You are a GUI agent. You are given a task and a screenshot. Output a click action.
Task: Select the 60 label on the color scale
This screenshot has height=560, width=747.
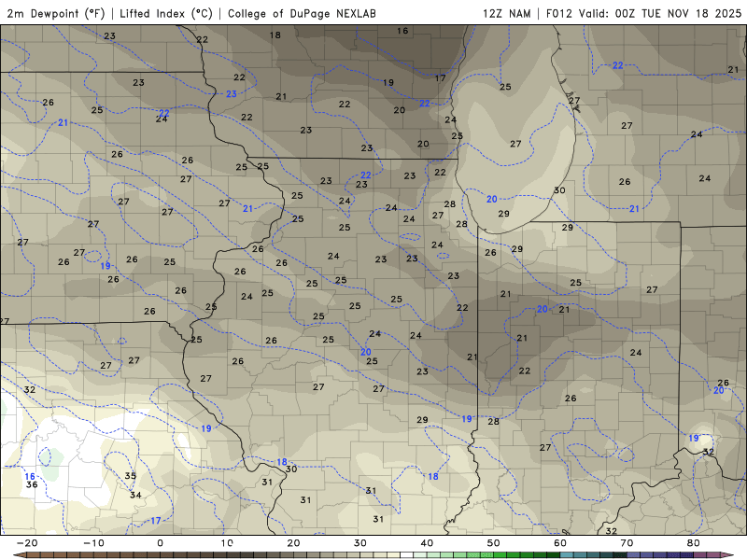point(560,543)
